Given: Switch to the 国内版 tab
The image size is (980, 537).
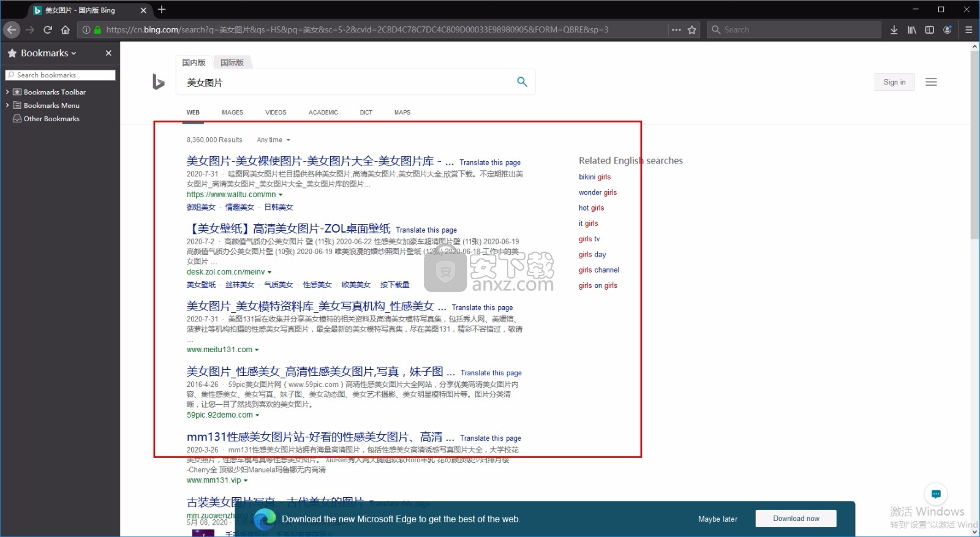Looking at the screenshot, I should pos(194,62).
